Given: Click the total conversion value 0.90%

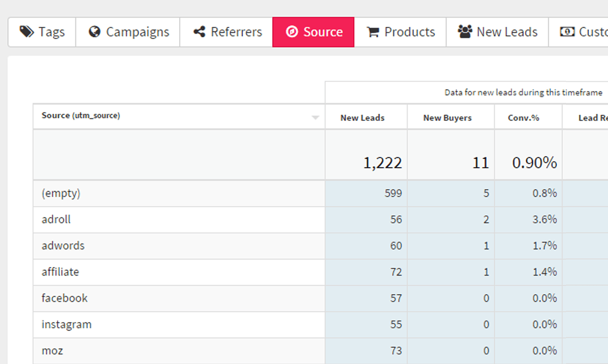Looking at the screenshot, I should point(535,163).
